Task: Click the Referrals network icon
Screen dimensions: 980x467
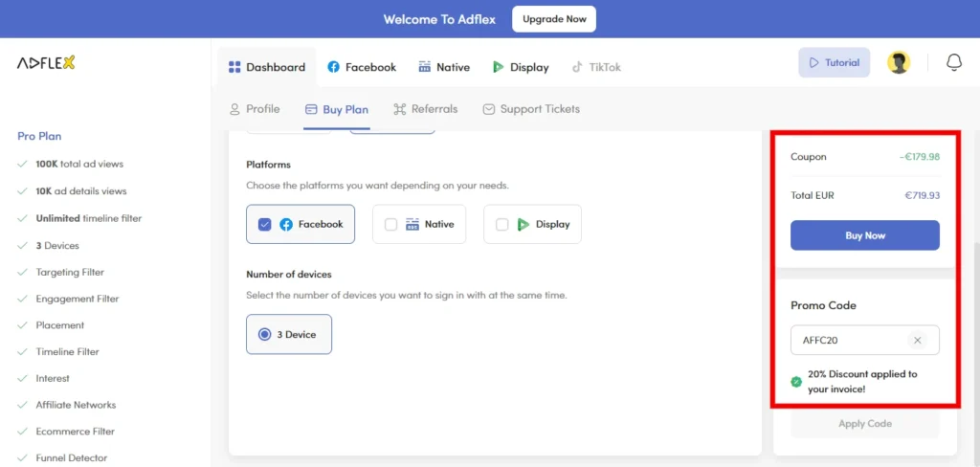Action: pyautogui.click(x=400, y=109)
